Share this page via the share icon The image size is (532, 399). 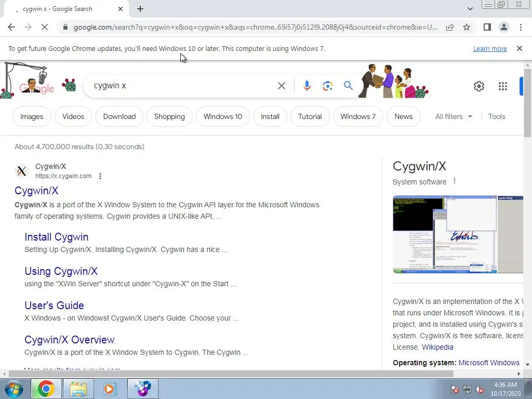450,27
